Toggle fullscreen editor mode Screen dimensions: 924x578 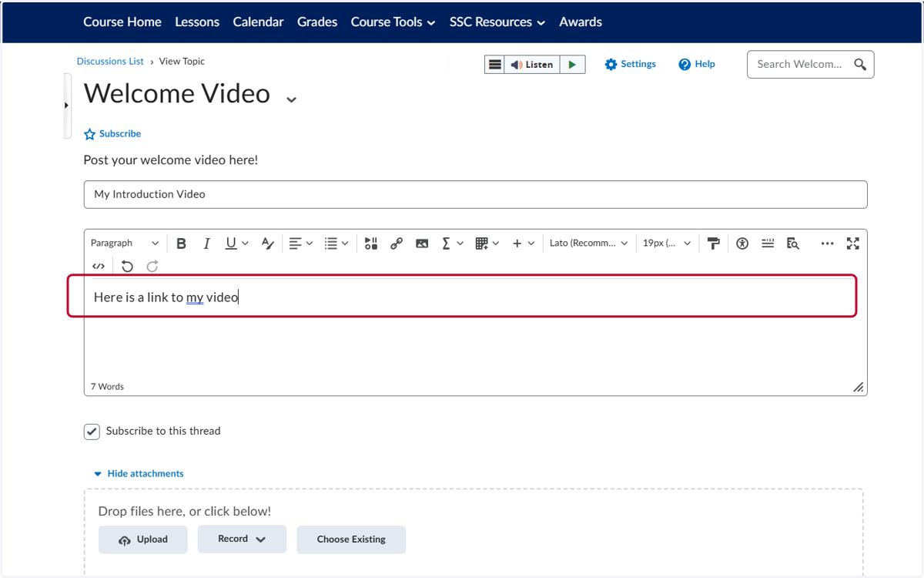[x=853, y=244]
